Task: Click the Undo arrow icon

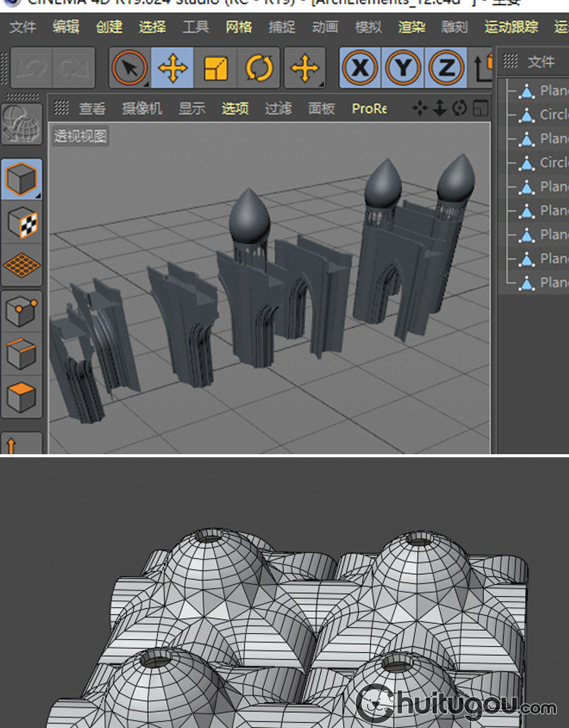Action: (x=31, y=67)
